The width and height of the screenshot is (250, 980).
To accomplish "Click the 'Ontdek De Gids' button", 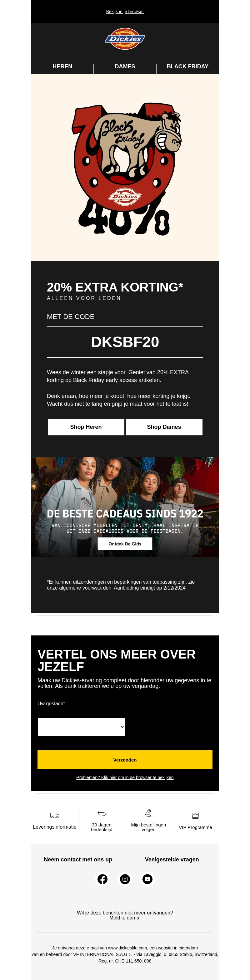I will (x=125, y=544).
